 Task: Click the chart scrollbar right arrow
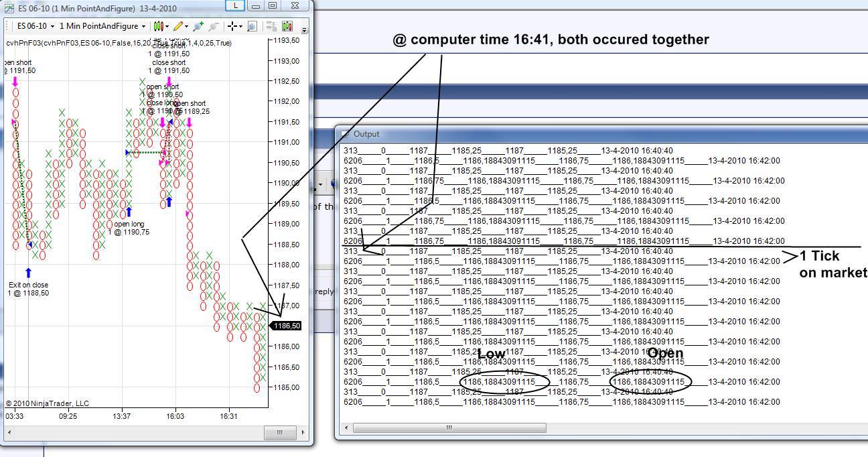click(x=303, y=432)
